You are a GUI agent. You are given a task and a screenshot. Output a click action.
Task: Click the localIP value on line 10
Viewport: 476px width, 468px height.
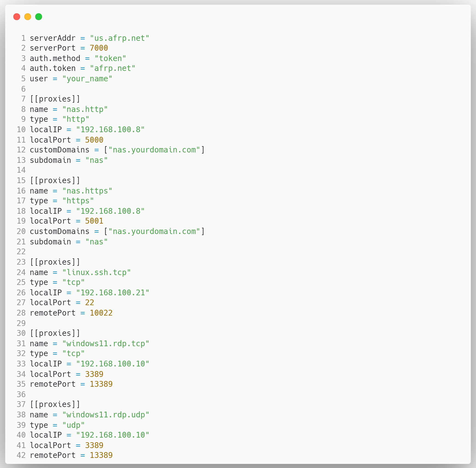(x=110, y=129)
